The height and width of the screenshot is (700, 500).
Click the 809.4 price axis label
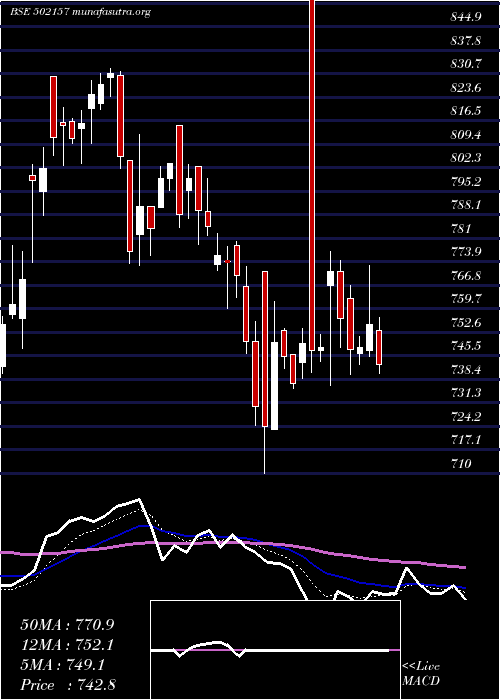pyautogui.click(x=465, y=135)
